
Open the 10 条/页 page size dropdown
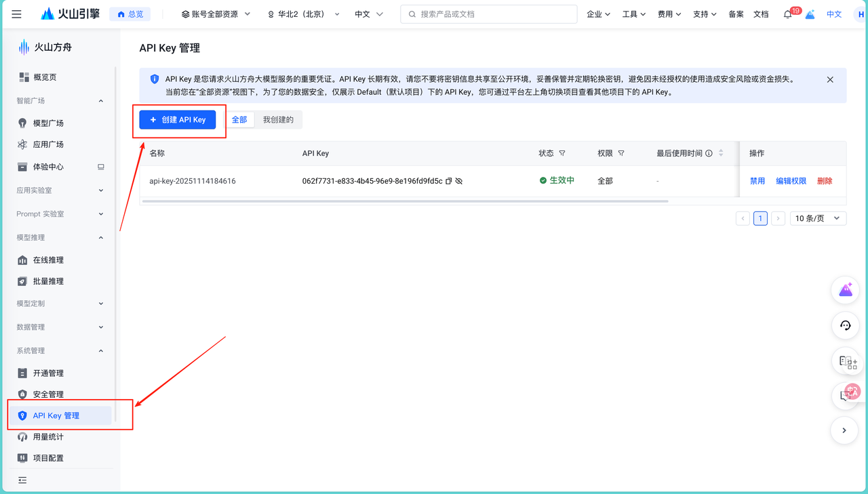click(x=818, y=218)
